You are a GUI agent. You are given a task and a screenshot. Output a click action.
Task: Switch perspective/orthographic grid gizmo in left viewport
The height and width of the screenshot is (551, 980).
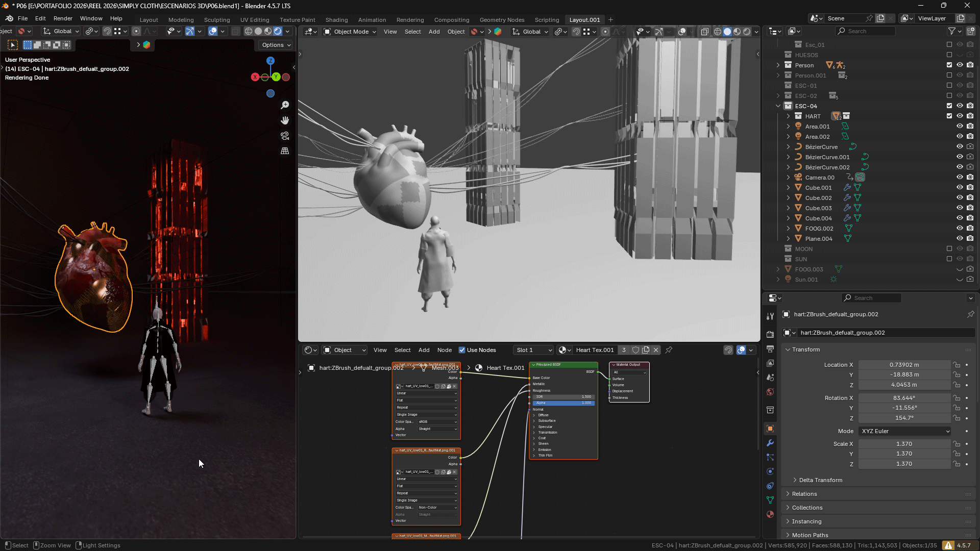tap(285, 151)
